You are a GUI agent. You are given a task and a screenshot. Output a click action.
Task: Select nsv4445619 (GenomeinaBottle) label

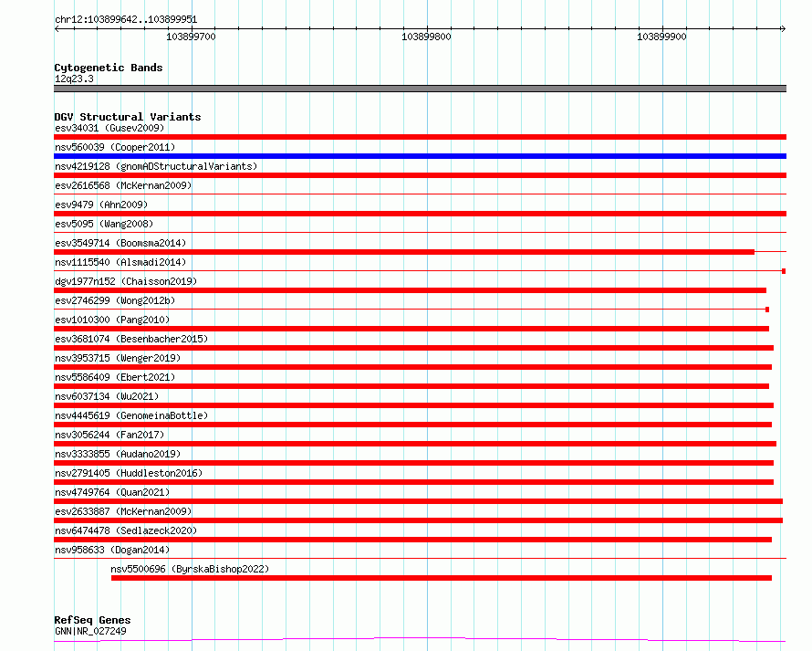[x=131, y=415]
